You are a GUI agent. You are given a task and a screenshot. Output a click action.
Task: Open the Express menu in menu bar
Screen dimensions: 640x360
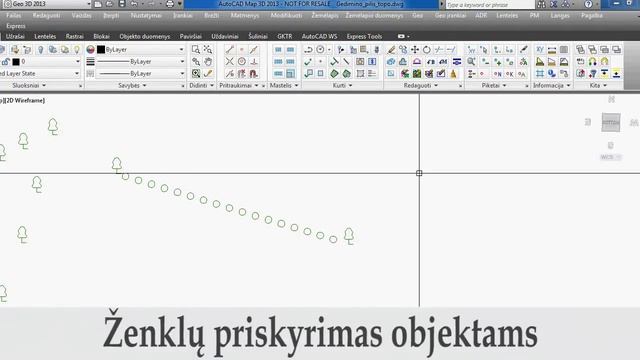point(16,26)
